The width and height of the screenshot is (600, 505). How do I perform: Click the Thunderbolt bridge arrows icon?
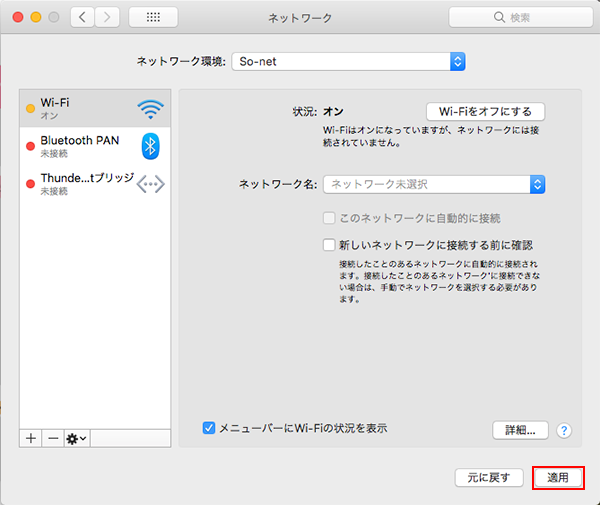(151, 184)
